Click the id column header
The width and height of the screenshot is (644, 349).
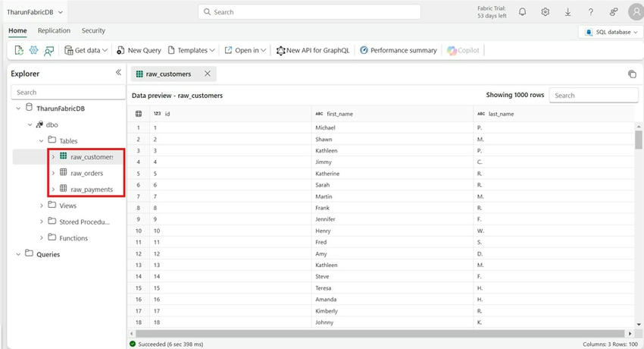pos(231,114)
